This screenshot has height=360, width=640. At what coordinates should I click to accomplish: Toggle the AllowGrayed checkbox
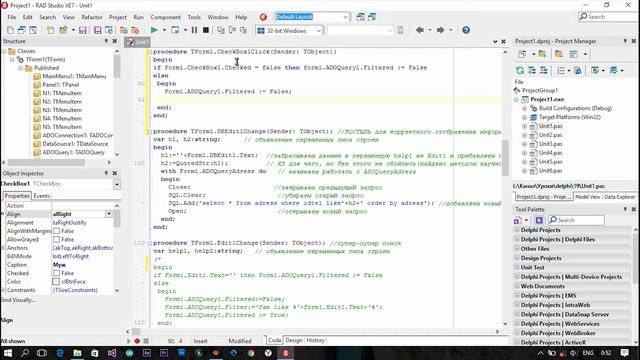click(x=56, y=240)
